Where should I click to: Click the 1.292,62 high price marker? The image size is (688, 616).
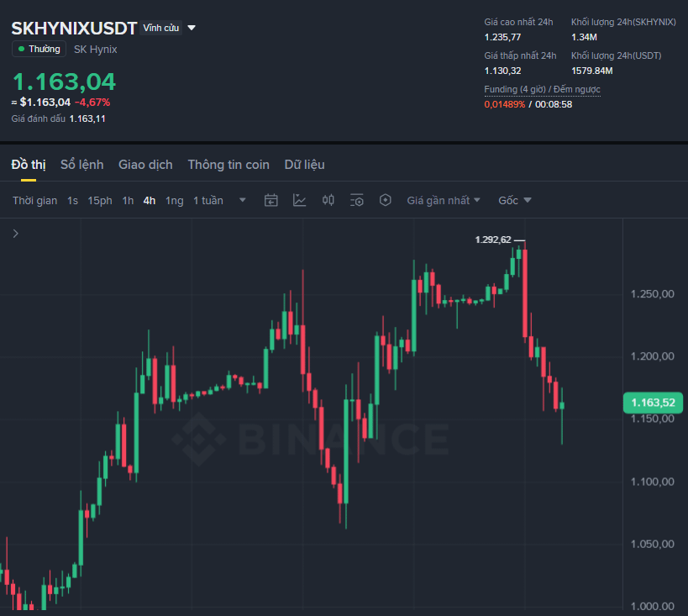(x=493, y=240)
